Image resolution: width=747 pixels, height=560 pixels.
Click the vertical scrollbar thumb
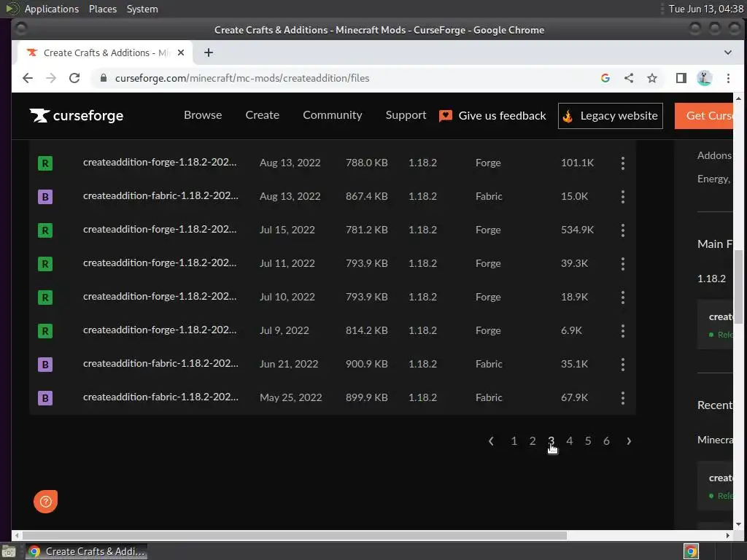pos(738,287)
